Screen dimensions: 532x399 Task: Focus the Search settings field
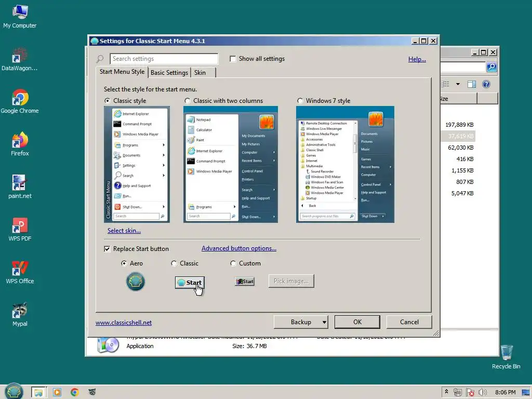(164, 59)
